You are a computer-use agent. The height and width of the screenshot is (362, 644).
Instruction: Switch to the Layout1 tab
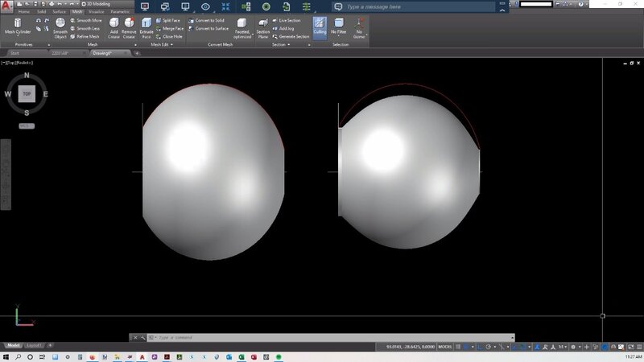(x=35, y=345)
